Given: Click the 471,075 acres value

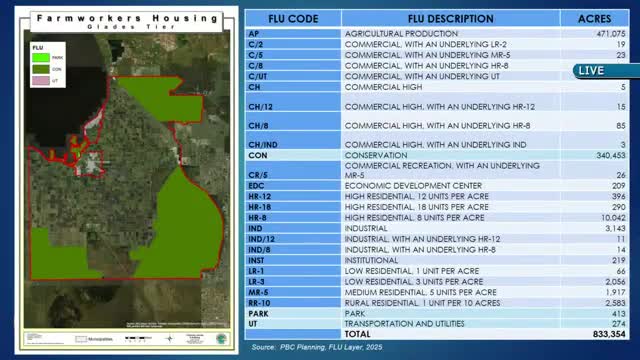Looking at the screenshot, I should [x=611, y=33].
